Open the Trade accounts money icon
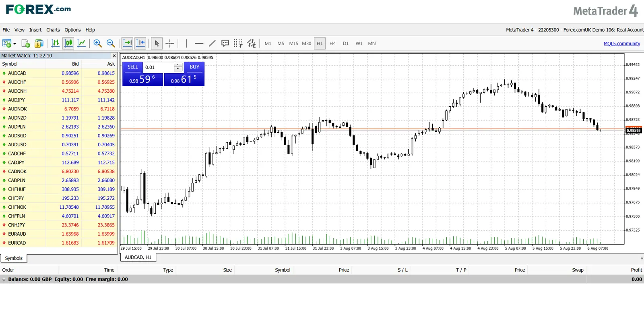 point(39,44)
